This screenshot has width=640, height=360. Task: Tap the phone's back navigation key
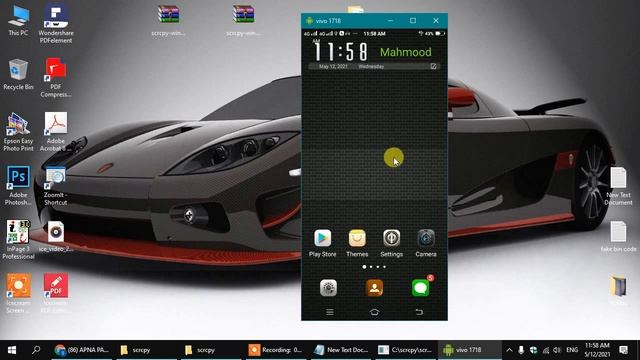pyautogui.click(x=419, y=312)
